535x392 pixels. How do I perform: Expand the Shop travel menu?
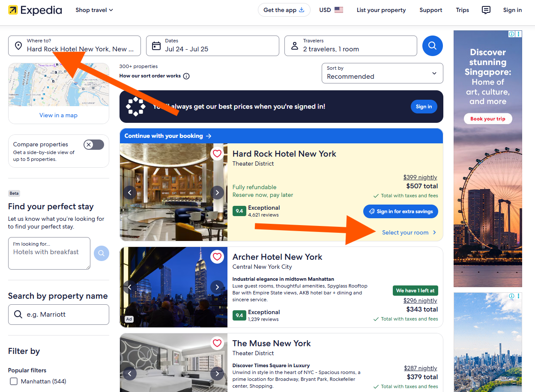94,10
